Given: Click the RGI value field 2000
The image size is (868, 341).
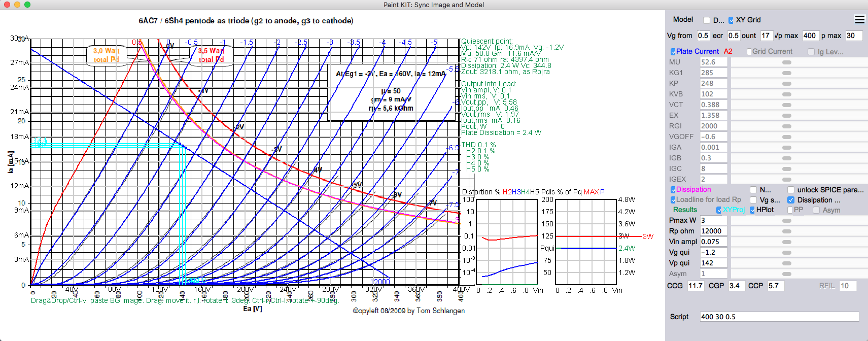Looking at the screenshot, I should pos(713,126).
